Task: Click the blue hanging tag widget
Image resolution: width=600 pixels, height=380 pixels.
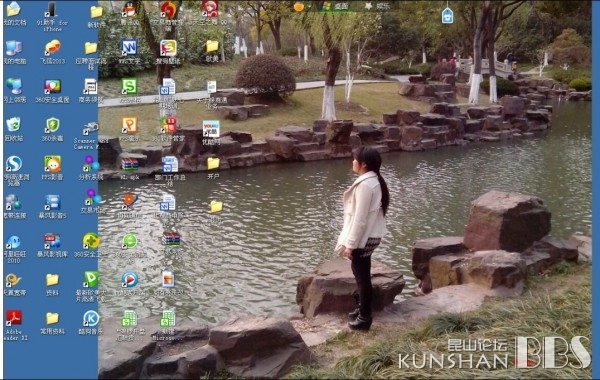Action: pyautogui.click(x=447, y=16)
